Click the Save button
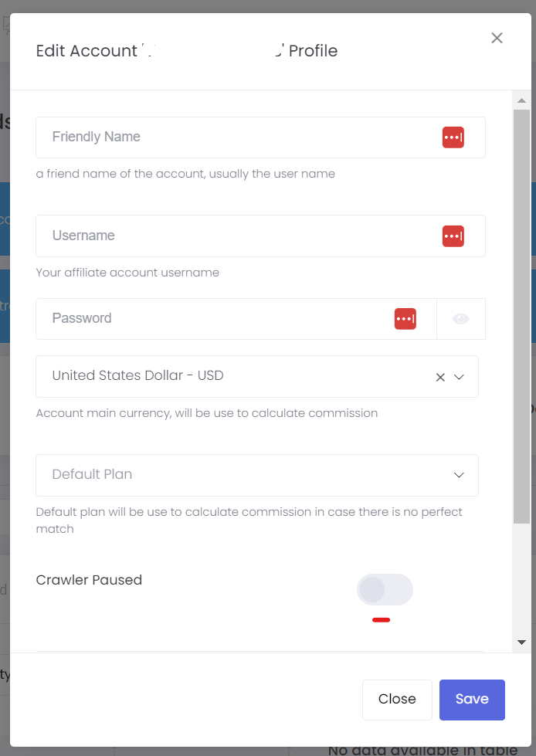536x756 pixels. point(472,700)
